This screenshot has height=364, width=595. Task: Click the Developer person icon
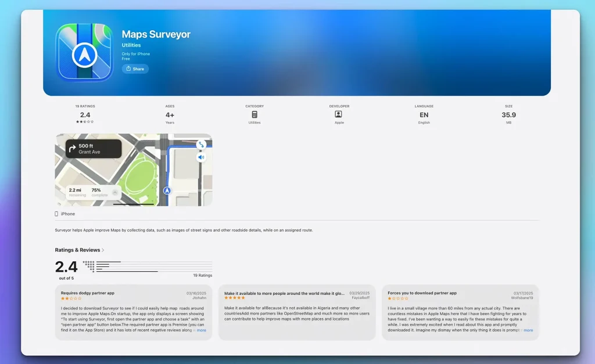339,114
